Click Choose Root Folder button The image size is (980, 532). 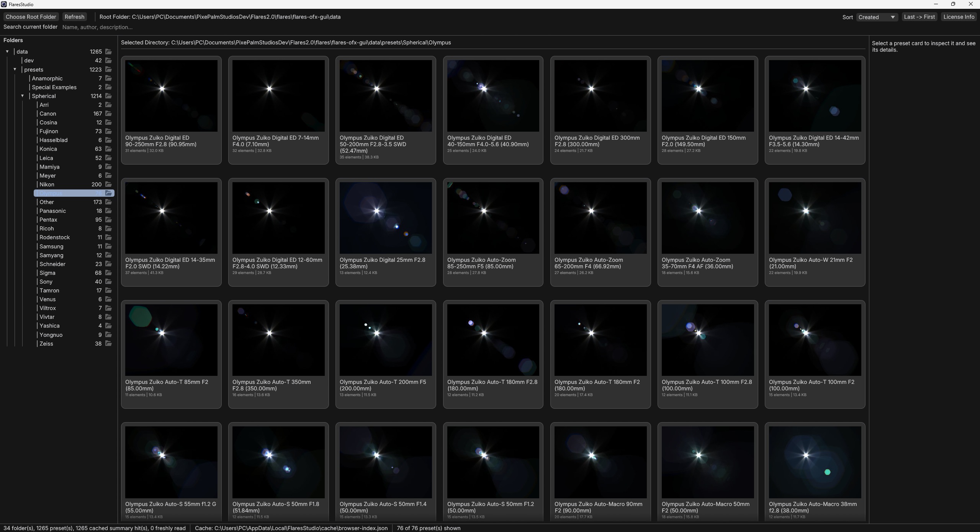31,17
